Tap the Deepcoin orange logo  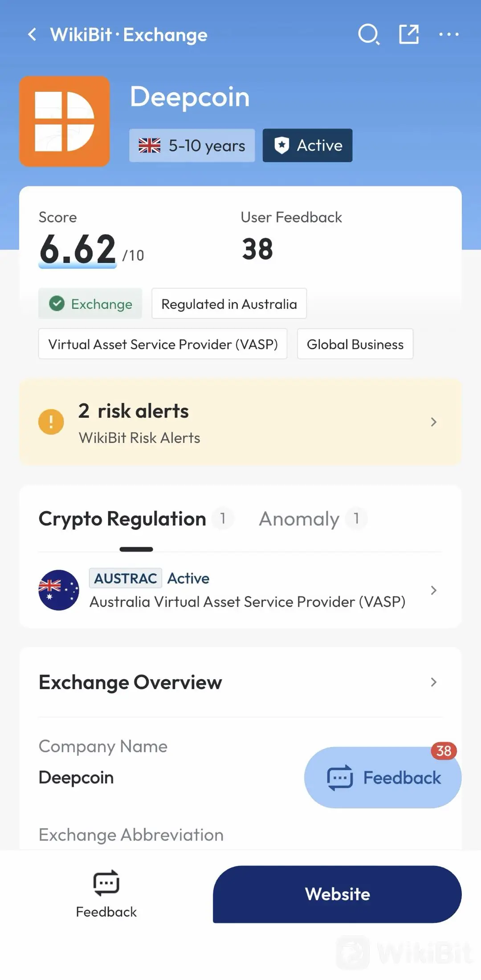[65, 121]
